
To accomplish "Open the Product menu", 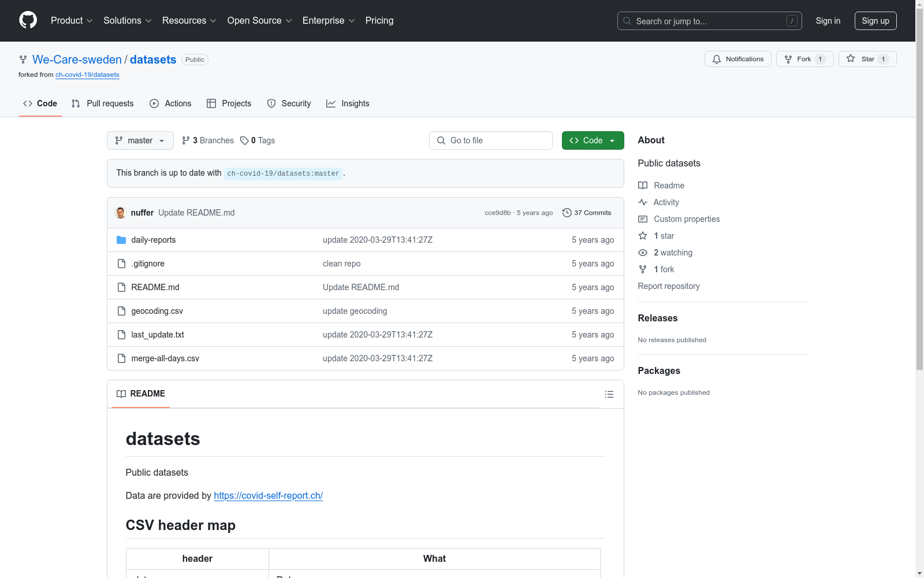I will (72, 21).
